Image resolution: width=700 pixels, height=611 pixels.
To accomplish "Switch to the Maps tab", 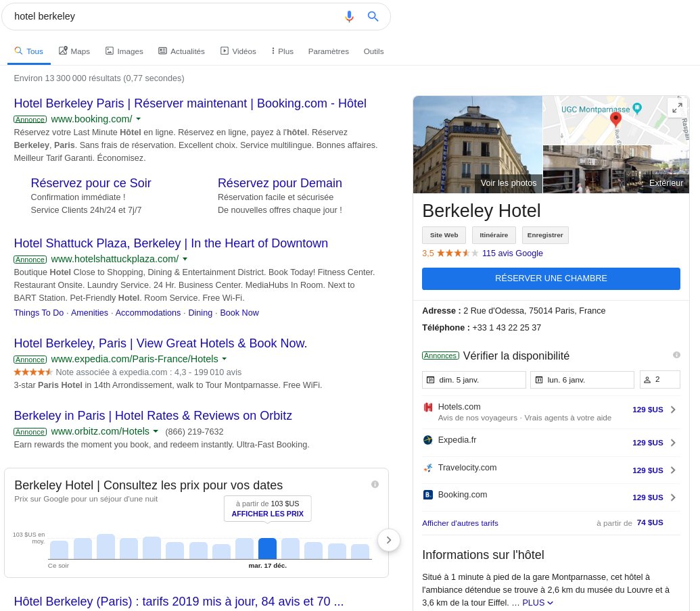I will [74, 51].
